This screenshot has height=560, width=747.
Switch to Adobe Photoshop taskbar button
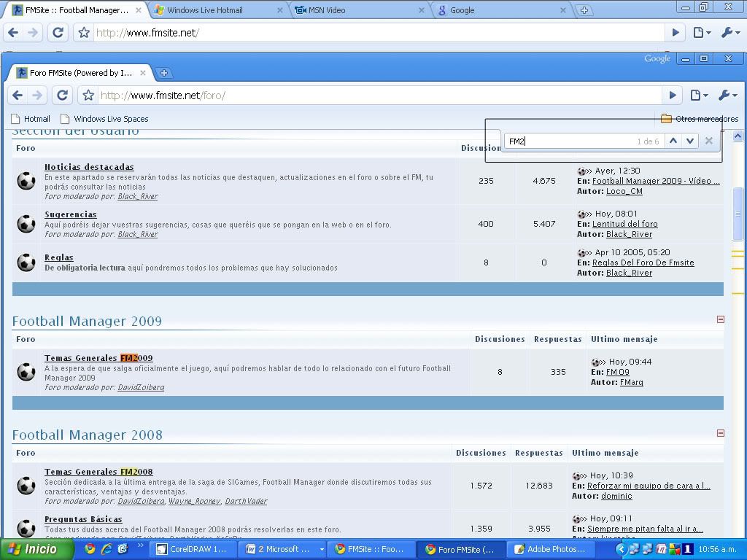tap(551, 549)
